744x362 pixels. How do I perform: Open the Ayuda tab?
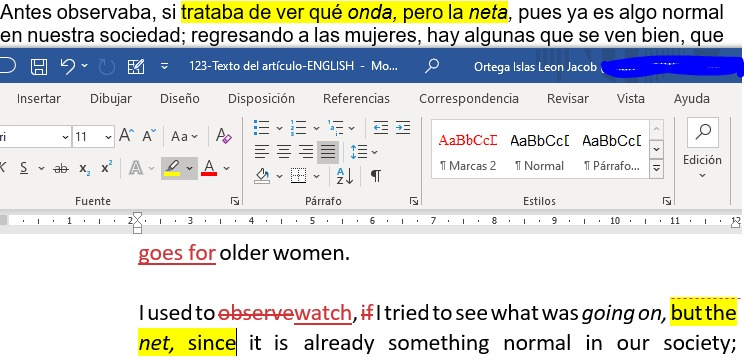pyautogui.click(x=692, y=99)
